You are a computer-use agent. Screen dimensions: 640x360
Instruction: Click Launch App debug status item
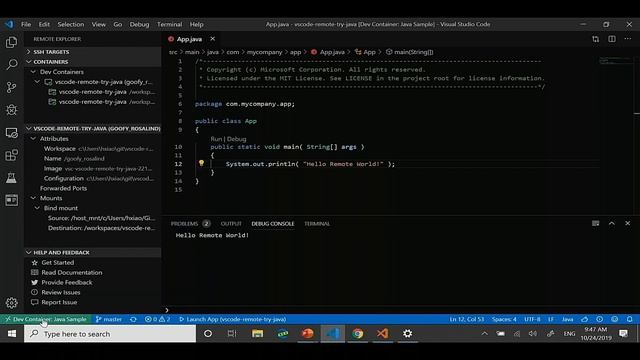click(232, 319)
